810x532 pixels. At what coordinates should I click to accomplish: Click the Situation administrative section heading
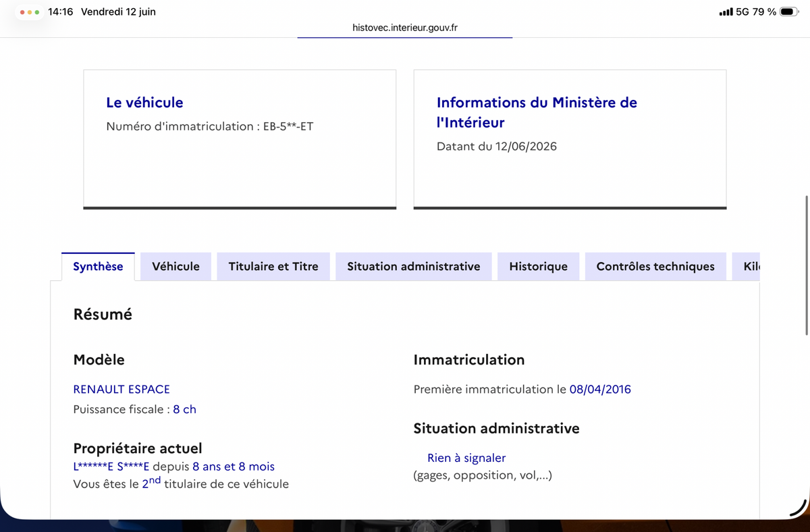click(496, 429)
